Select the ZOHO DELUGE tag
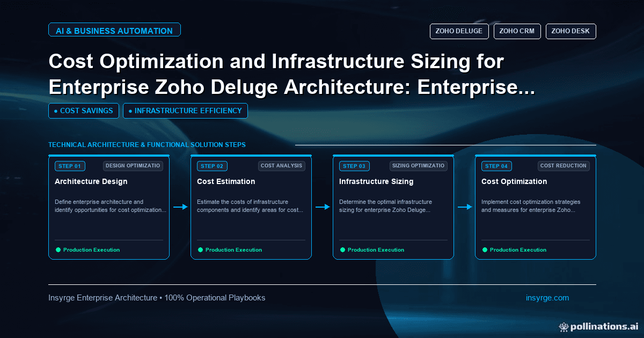Image resolution: width=644 pixels, height=338 pixels. tap(459, 31)
